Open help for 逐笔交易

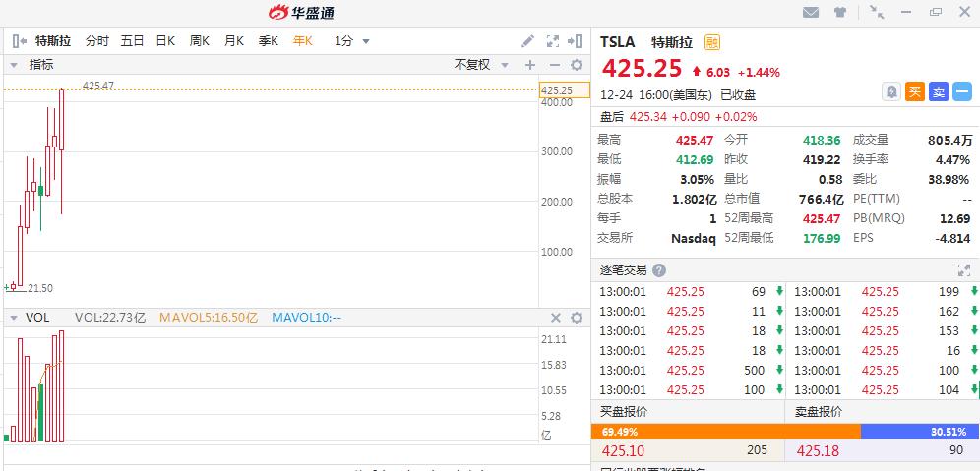click(x=659, y=270)
